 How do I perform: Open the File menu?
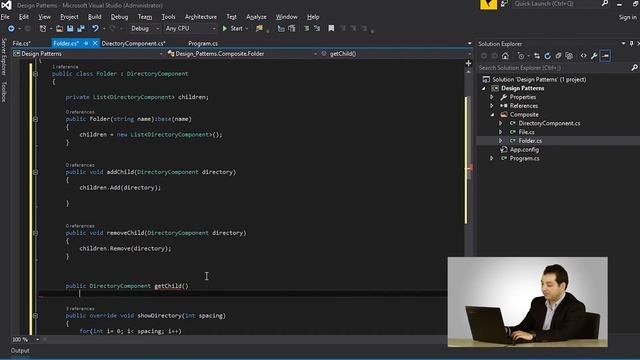coord(5,17)
